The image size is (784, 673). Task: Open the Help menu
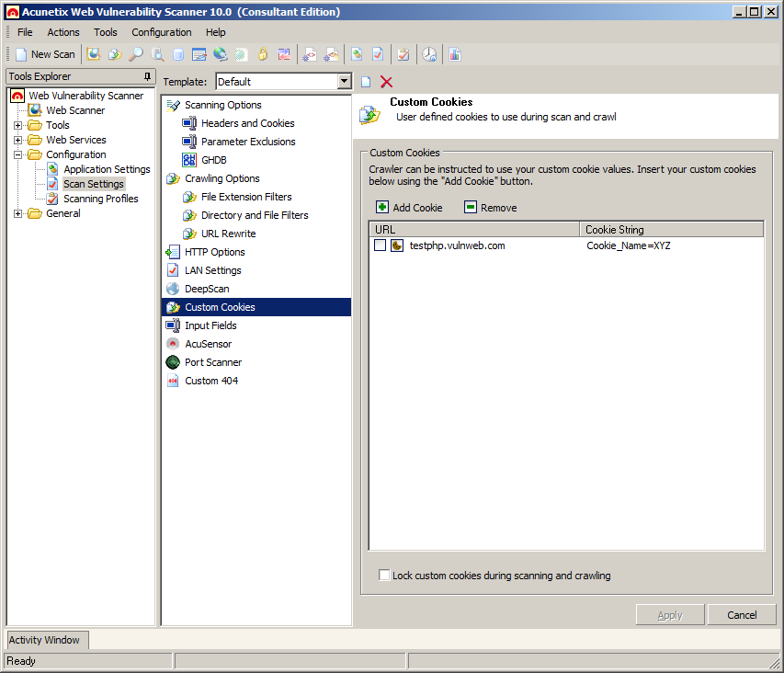pos(215,32)
